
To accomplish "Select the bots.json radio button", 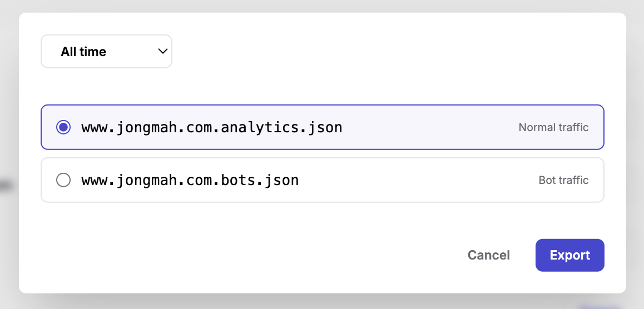I will (x=64, y=180).
